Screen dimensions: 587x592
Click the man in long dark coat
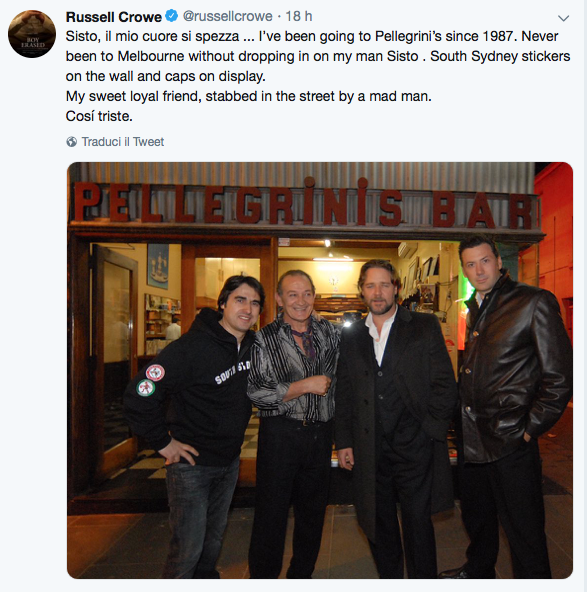tap(394, 417)
